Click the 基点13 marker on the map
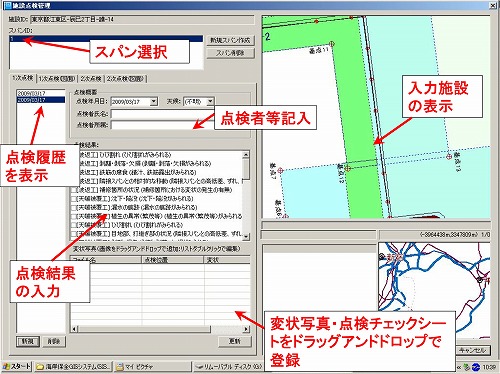500x374 pixels. [x=449, y=156]
